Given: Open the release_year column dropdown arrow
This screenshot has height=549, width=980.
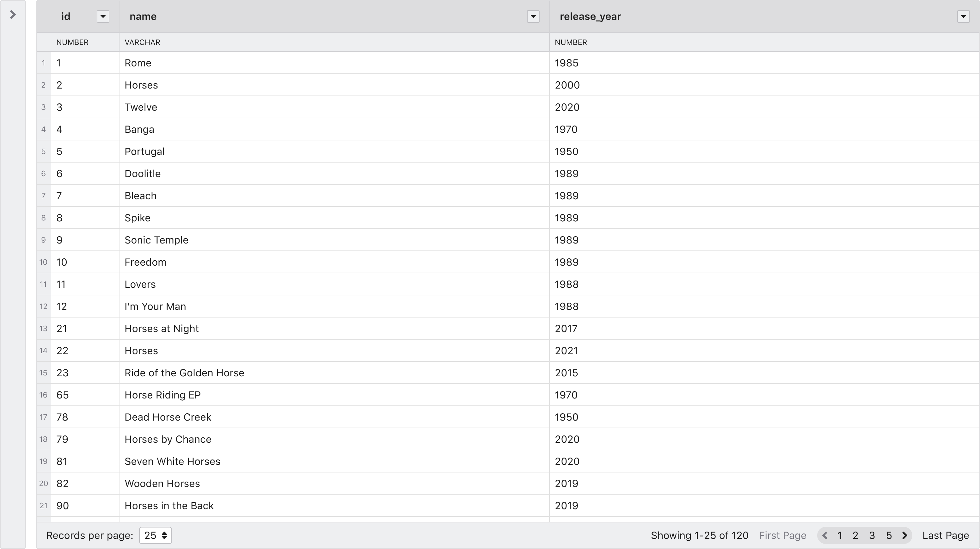Looking at the screenshot, I should [x=963, y=16].
